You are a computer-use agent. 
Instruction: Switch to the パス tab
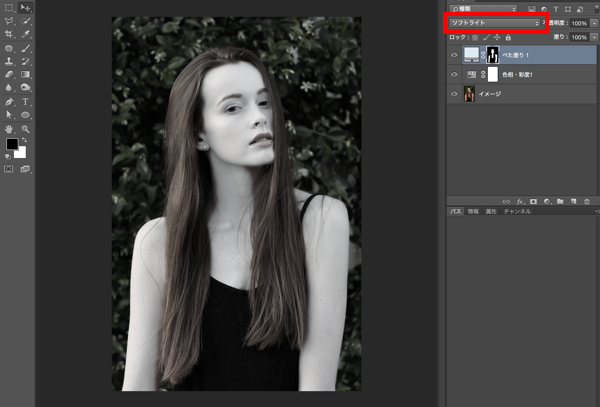[455, 212]
